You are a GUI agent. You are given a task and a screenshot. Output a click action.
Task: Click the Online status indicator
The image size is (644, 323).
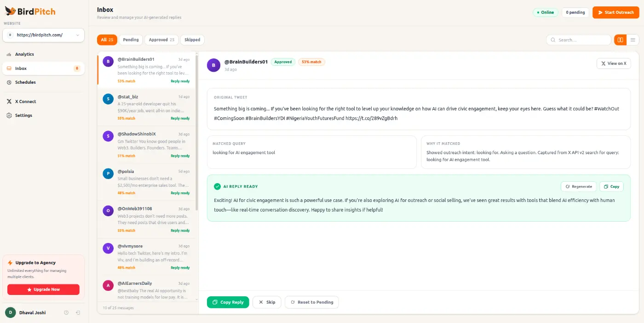(545, 12)
